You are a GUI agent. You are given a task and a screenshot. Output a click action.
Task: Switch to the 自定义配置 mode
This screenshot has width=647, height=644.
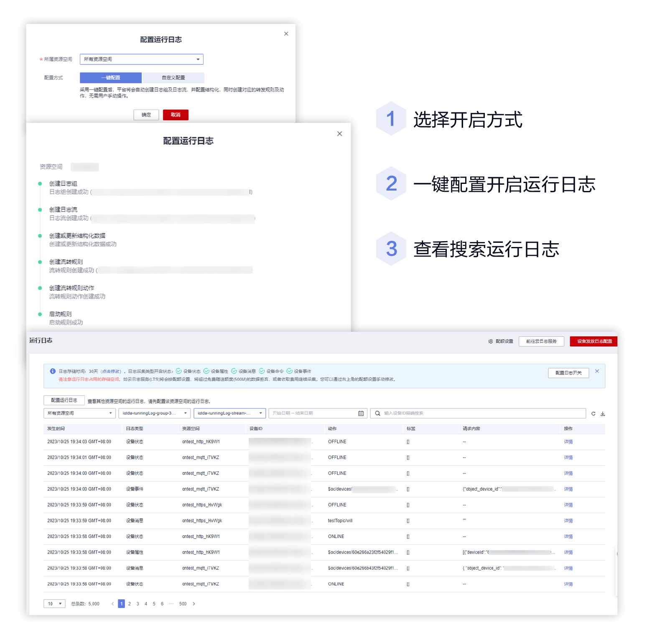(173, 78)
